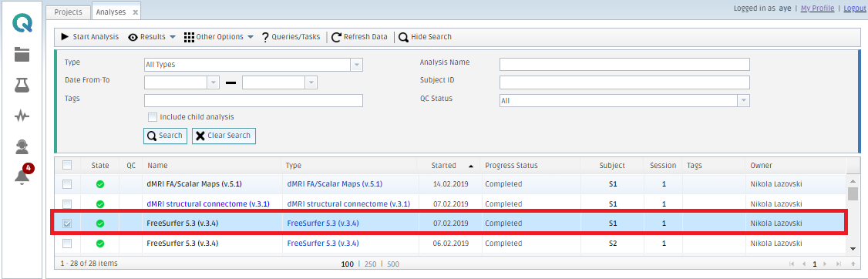This screenshot has height=279, width=868.
Task: Select the Analyses tab
Action: pos(111,12)
